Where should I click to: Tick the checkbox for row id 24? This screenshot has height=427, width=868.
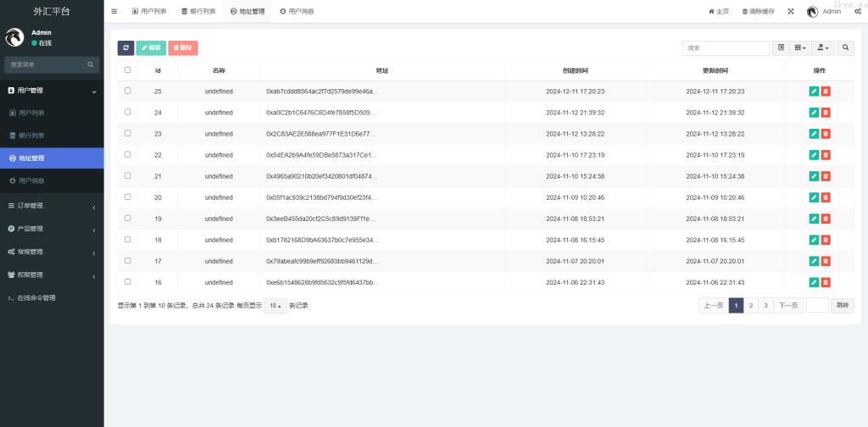click(x=128, y=112)
